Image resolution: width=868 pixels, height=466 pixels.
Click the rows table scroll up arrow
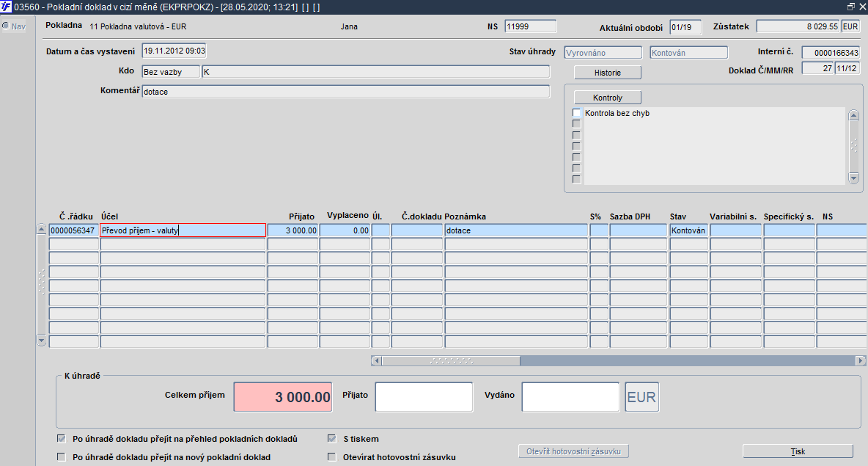point(42,229)
